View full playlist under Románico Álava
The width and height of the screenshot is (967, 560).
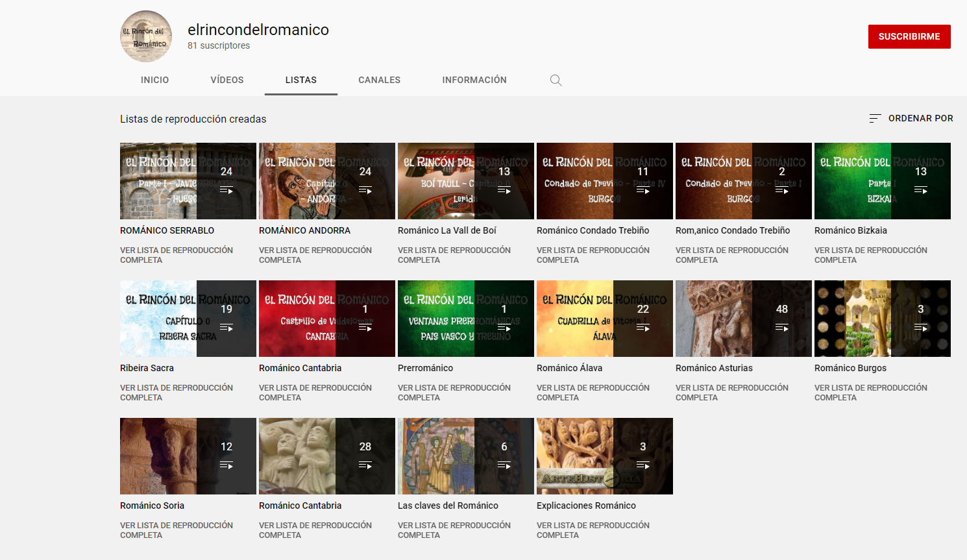[593, 393]
